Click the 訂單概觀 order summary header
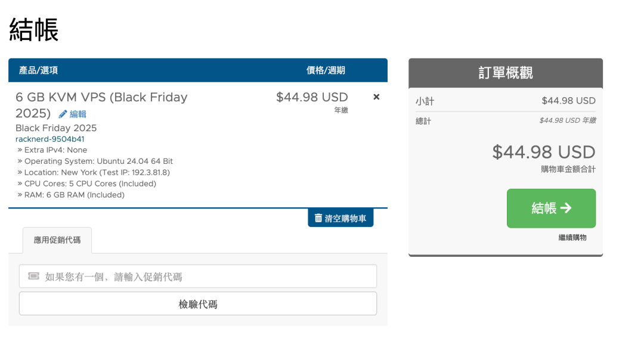 pyautogui.click(x=506, y=73)
